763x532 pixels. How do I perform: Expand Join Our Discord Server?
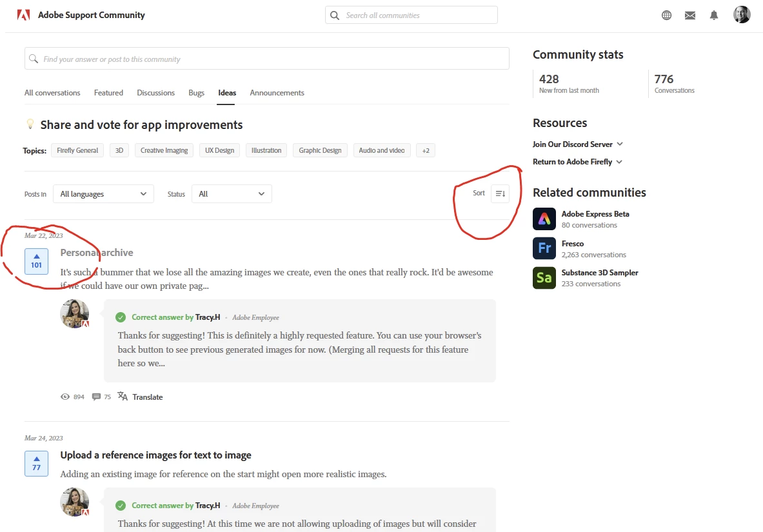(578, 144)
